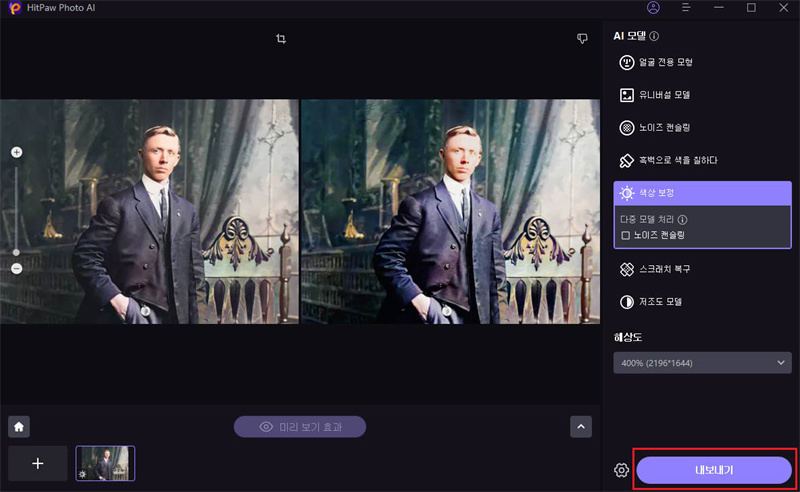The height and width of the screenshot is (492, 800).
Task: Open the 해상도 400% resolution dropdown
Action: (702, 363)
